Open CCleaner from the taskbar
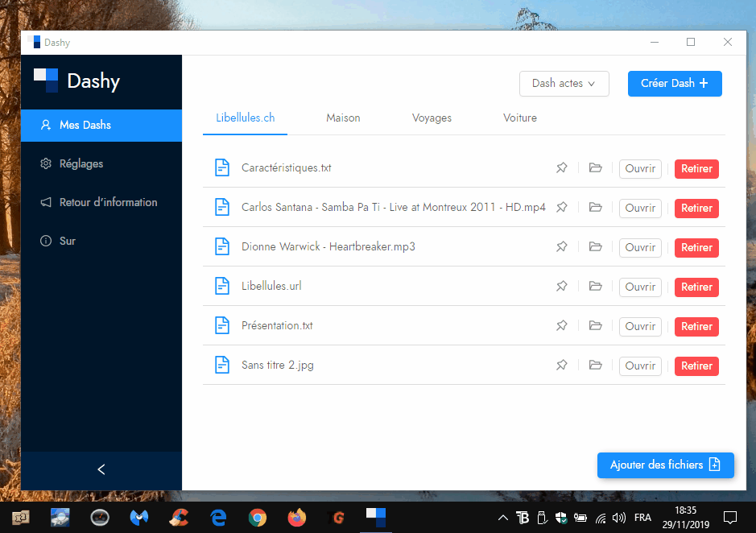 (179, 518)
